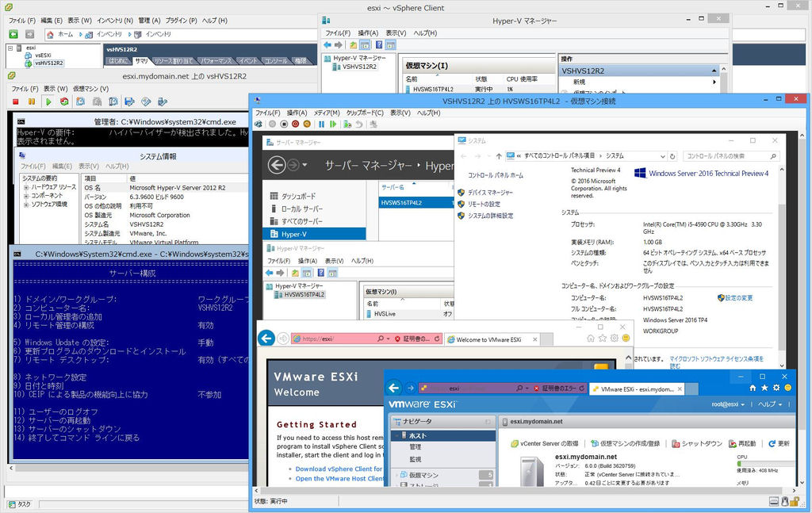Click the snapshot clock icon in vsHVS12R2 console toolbar
This screenshot has height=513, width=812.
(x=81, y=102)
